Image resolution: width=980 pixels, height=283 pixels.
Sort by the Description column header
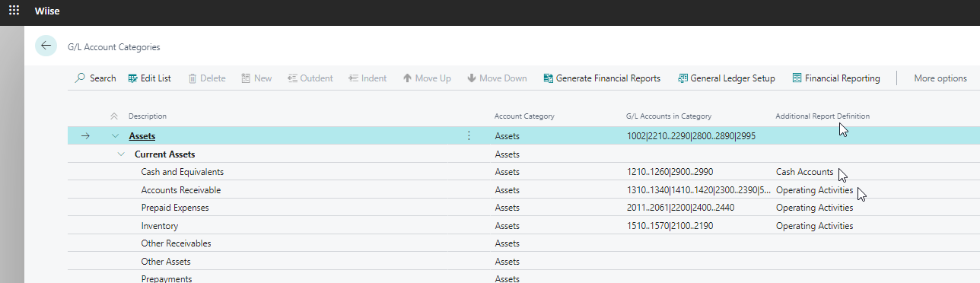[x=148, y=116]
